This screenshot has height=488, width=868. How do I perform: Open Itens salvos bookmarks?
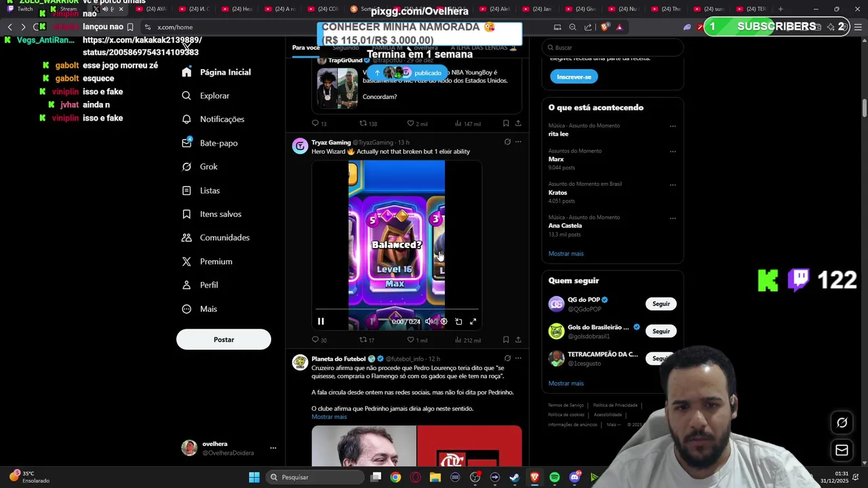[212, 214]
